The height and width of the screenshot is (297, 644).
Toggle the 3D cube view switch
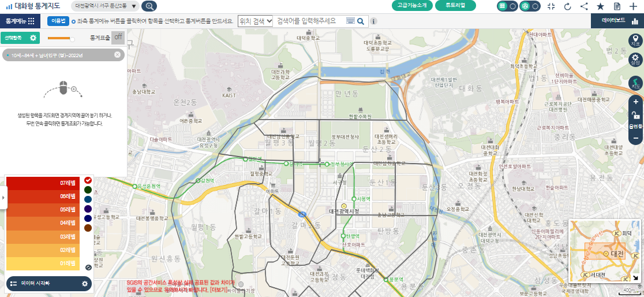pos(530,6)
